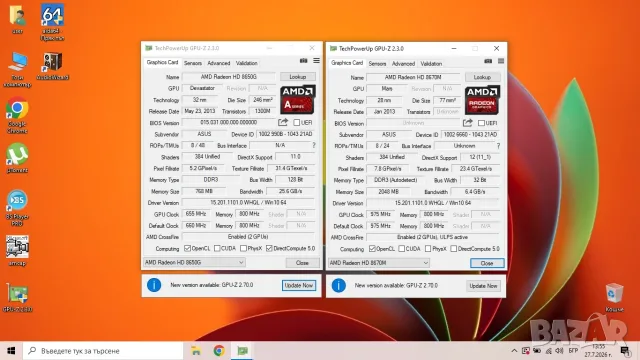Toggle UEFI checkbox in right GPU-Z window
The height and width of the screenshot is (360, 640).
pos(481,123)
